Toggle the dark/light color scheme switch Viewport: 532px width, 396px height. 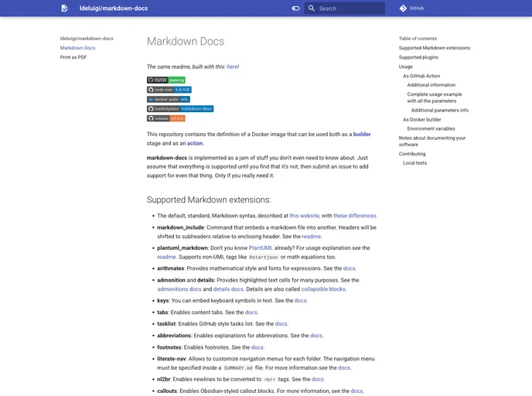[295, 9]
